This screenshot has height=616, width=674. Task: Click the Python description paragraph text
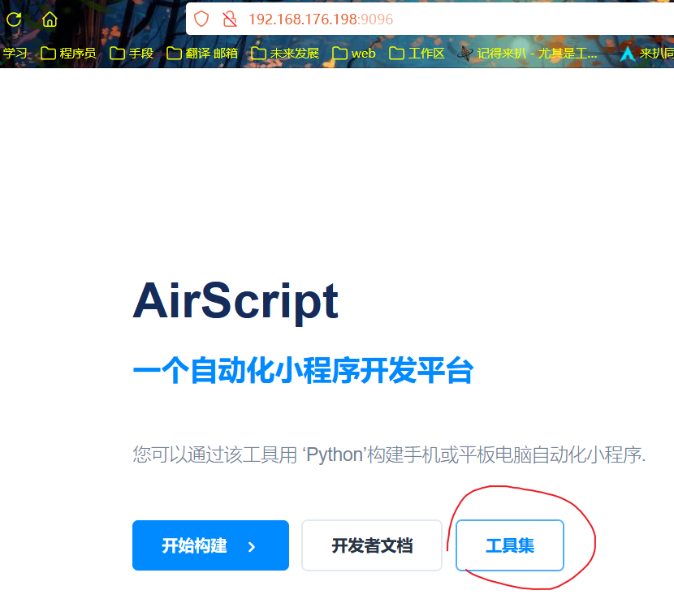(389, 454)
